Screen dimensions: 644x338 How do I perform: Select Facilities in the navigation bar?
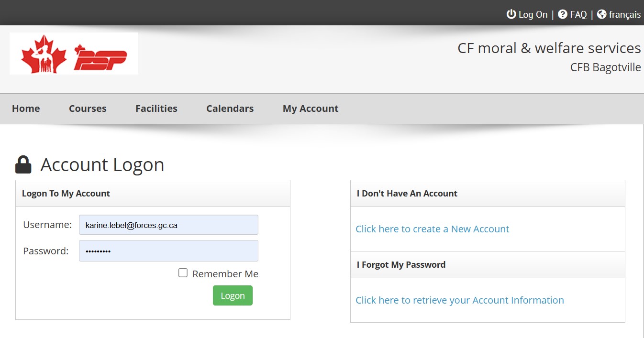click(x=156, y=109)
